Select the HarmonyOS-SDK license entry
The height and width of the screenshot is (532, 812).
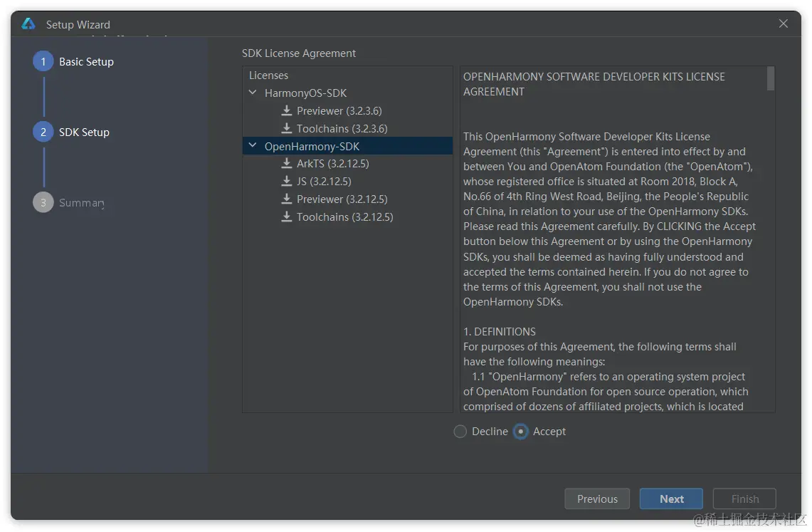pyautogui.click(x=347, y=93)
